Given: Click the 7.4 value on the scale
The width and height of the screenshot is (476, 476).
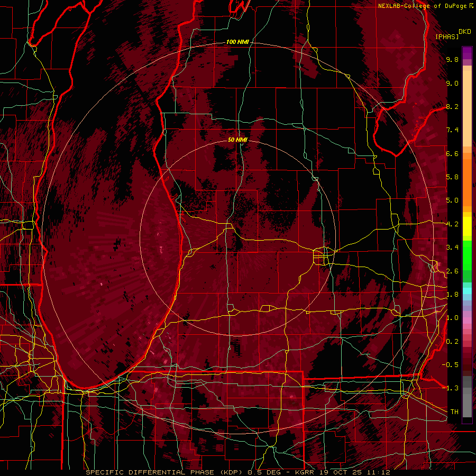Looking at the screenshot, I should tap(452, 130).
